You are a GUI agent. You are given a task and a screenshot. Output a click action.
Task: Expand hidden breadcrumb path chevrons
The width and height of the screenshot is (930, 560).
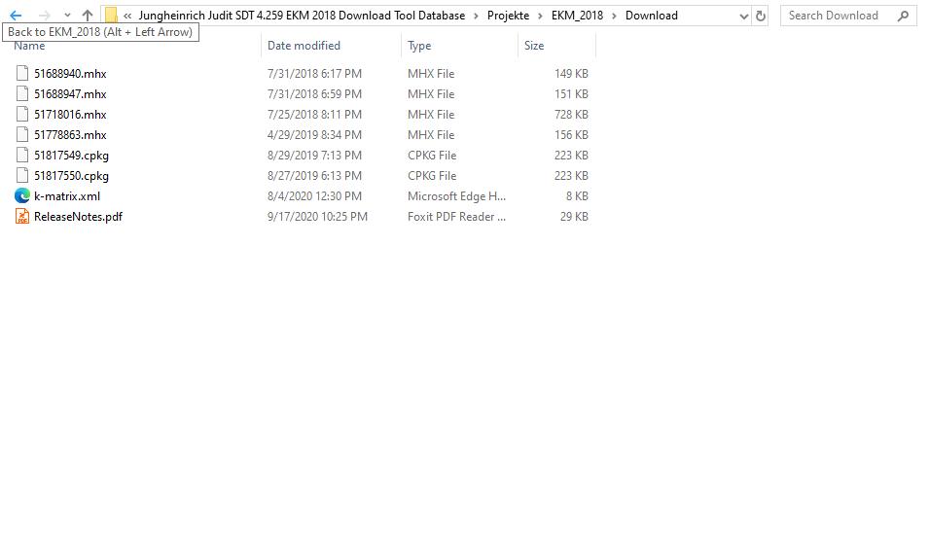[x=126, y=16]
